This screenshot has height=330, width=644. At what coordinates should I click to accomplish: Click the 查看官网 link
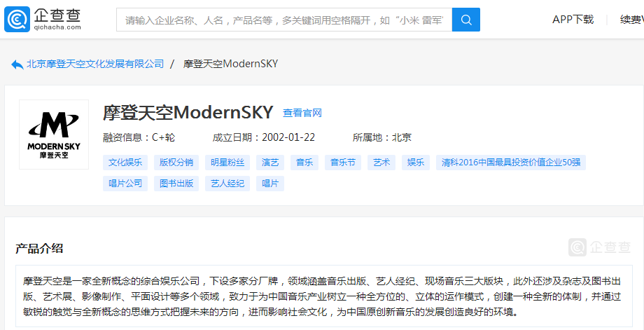[302, 113]
